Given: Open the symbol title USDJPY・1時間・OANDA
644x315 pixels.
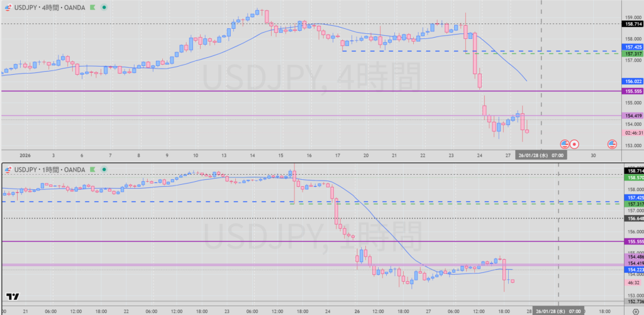Looking at the screenshot, I should 50,169.
